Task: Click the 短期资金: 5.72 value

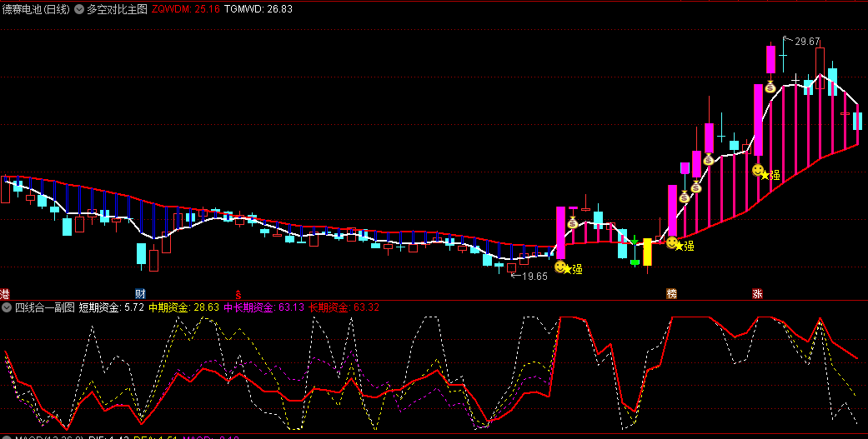Action: [x=112, y=307]
